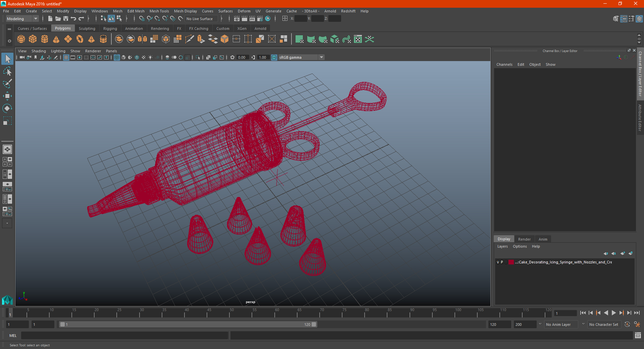The height and width of the screenshot is (349, 644).
Task: Click the New Scene icon
Action: point(50,19)
